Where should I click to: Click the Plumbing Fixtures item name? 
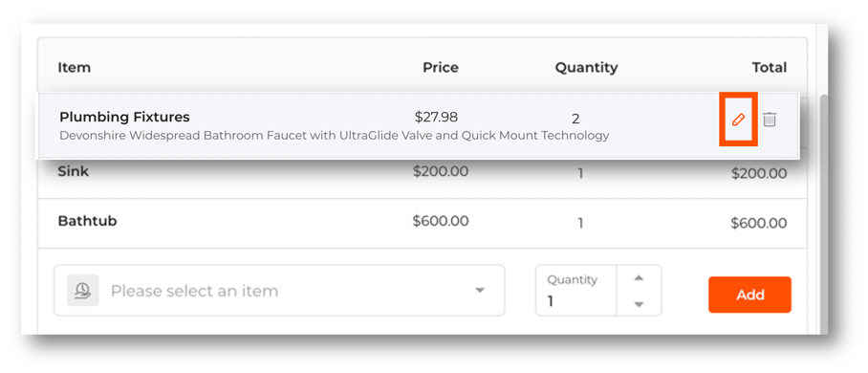(x=124, y=117)
